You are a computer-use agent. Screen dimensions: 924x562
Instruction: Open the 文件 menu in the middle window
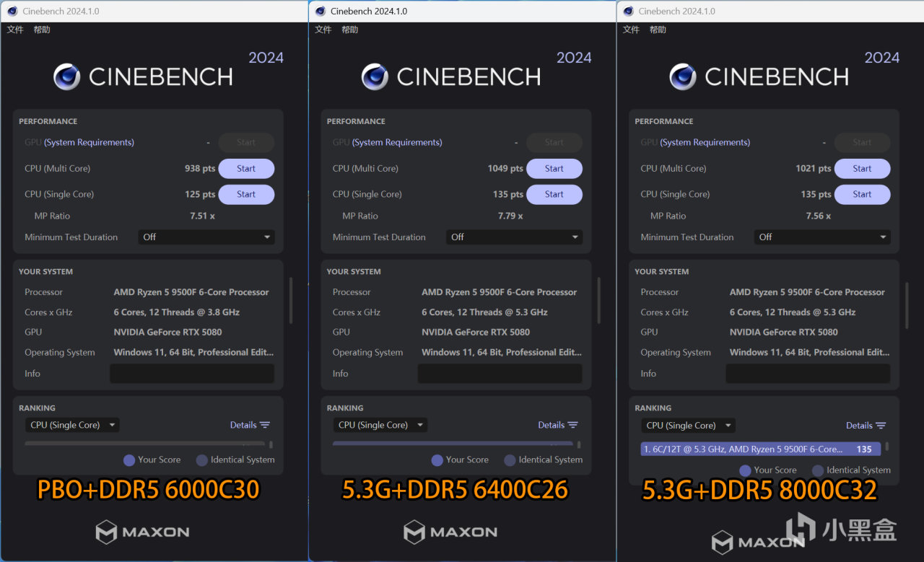click(x=323, y=30)
